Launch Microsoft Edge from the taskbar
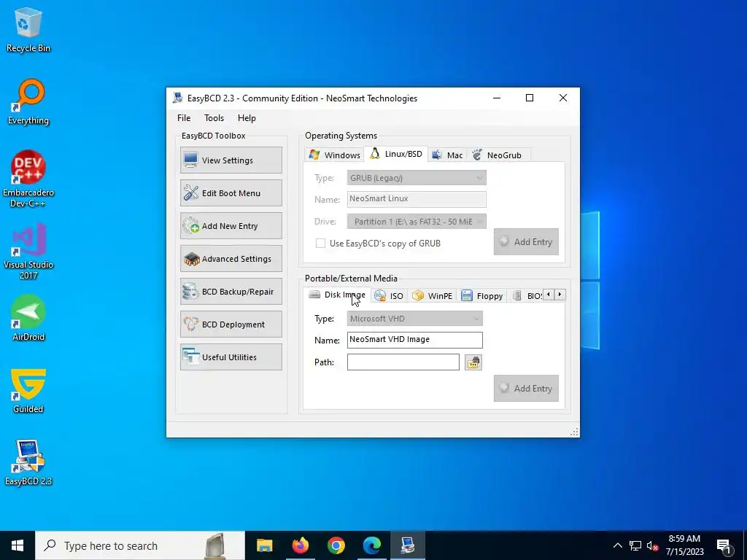747x560 pixels. 371,545
